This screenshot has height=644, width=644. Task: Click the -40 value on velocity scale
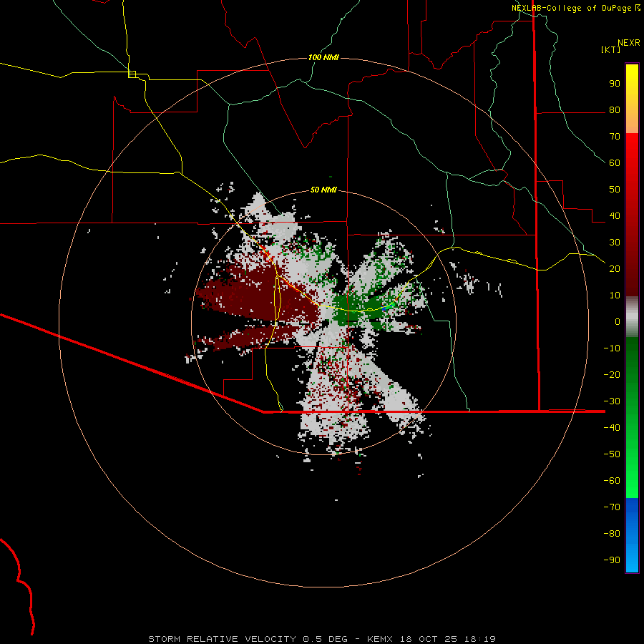point(612,428)
